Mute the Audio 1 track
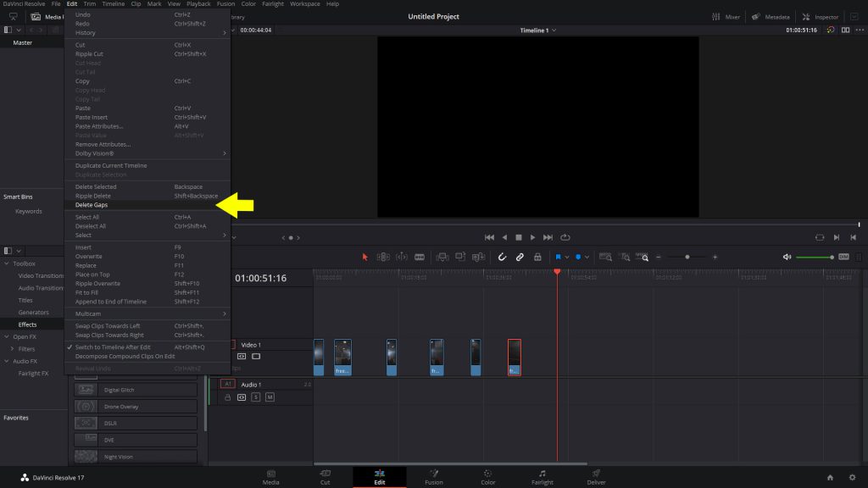This screenshot has height=488, width=868. (x=270, y=397)
